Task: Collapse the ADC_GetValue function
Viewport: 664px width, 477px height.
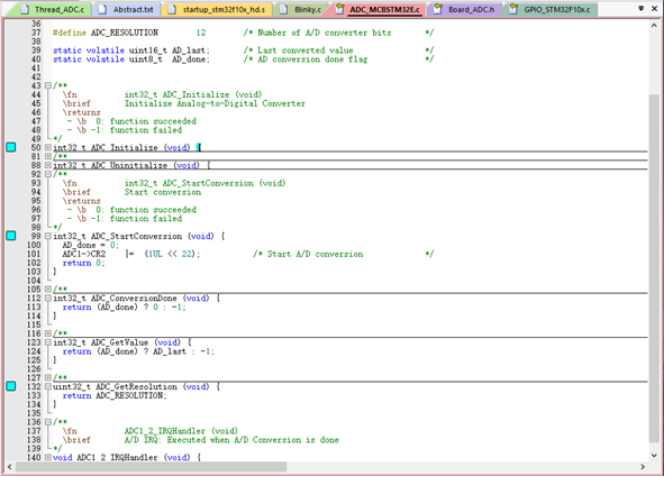Action: point(48,342)
